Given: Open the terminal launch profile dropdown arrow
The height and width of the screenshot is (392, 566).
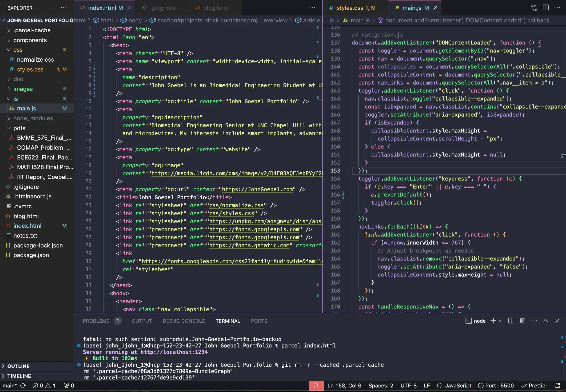Looking at the screenshot, I should (x=501, y=321).
